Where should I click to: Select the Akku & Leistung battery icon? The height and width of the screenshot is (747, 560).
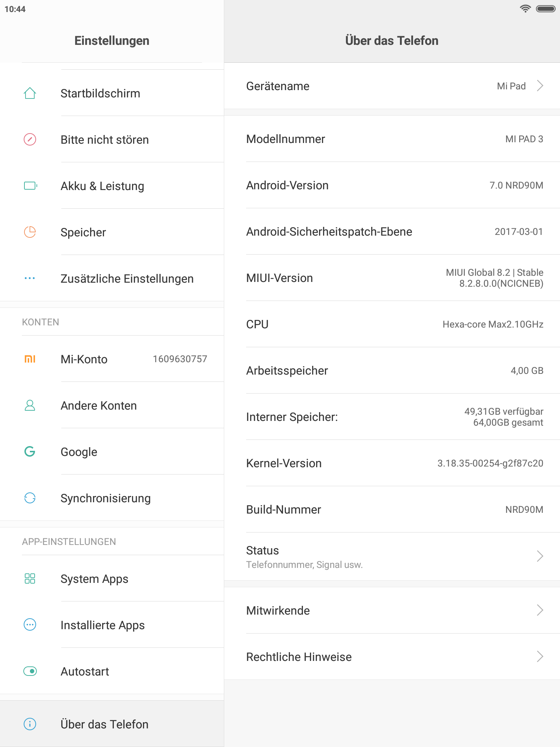(30, 186)
